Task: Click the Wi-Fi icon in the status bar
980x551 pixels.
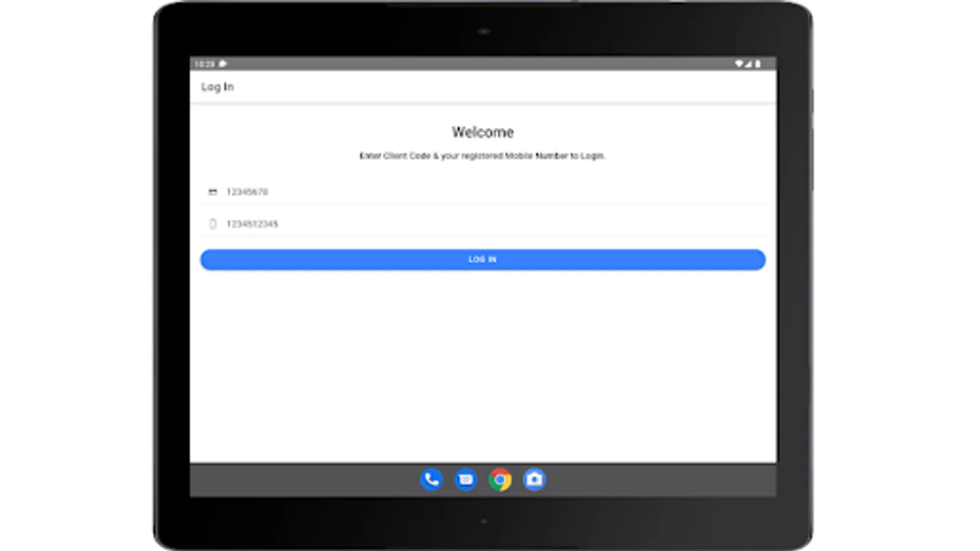Action: click(x=738, y=62)
